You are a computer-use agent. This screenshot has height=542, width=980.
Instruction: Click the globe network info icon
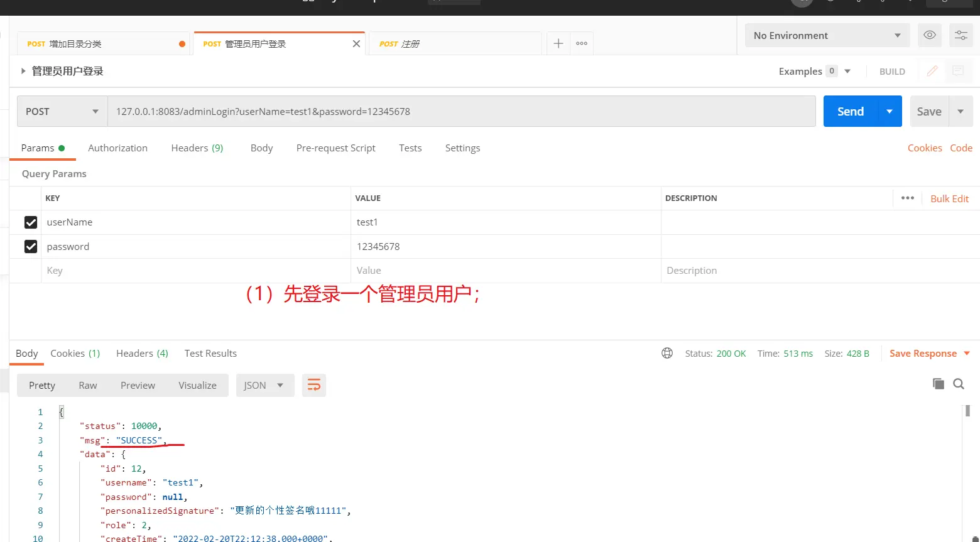click(667, 353)
